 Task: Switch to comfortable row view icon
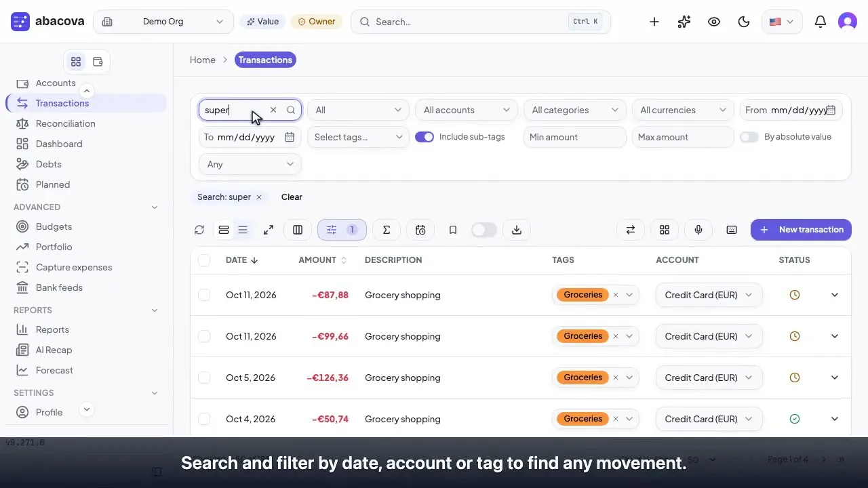coord(224,230)
